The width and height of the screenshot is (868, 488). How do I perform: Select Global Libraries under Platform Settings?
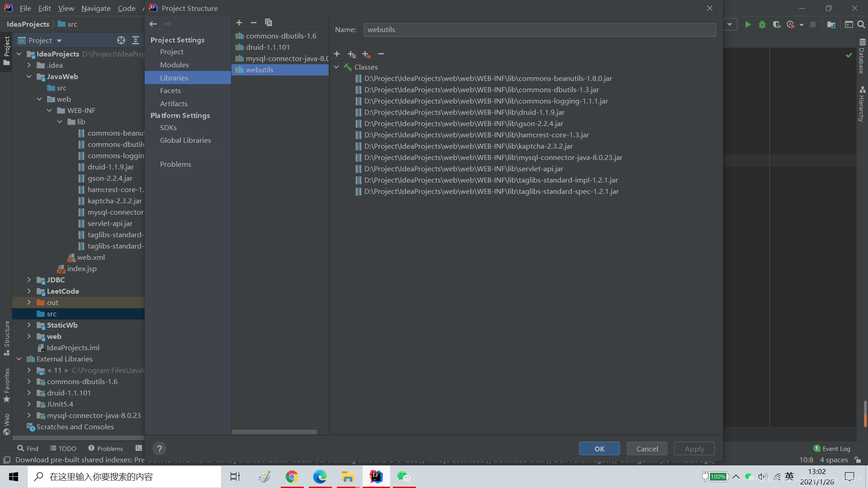[x=185, y=140]
